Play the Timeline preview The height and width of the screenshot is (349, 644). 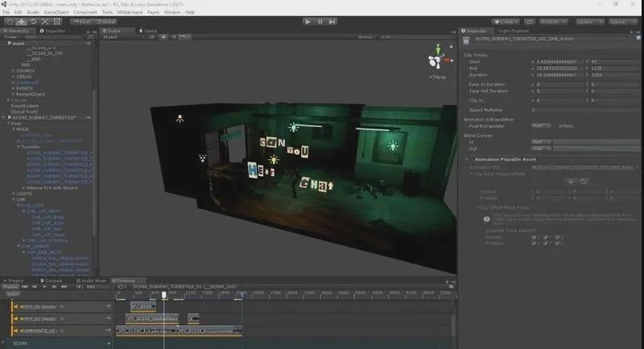click(44, 287)
